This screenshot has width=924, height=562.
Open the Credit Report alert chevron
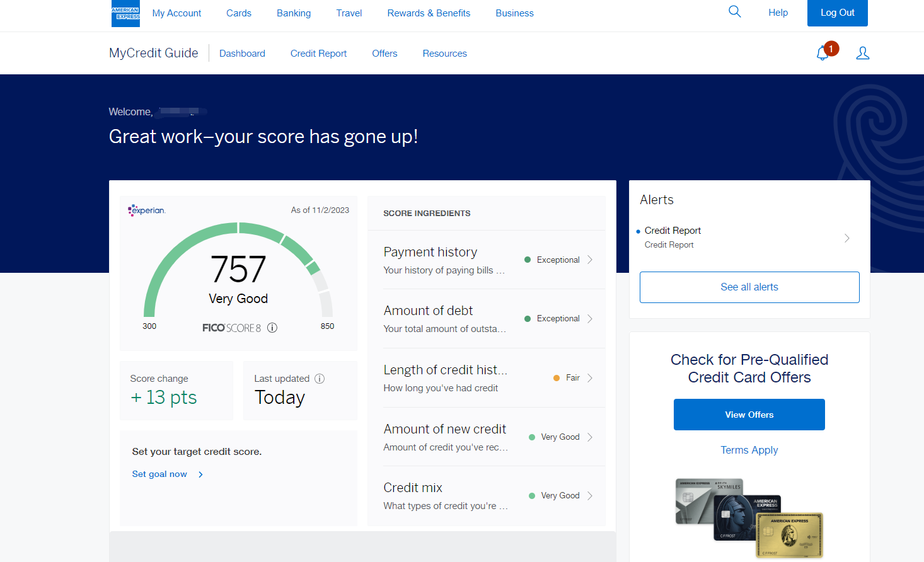[x=847, y=238]
